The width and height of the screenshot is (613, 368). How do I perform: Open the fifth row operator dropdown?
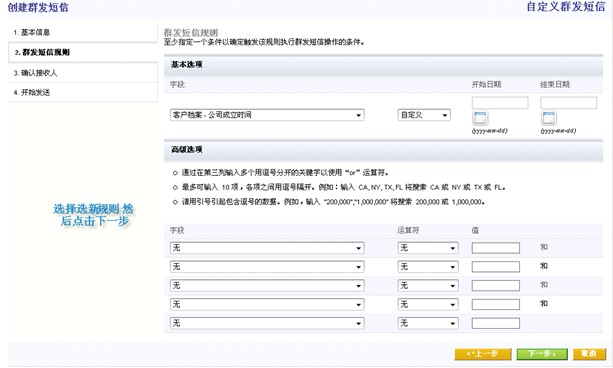428,323
